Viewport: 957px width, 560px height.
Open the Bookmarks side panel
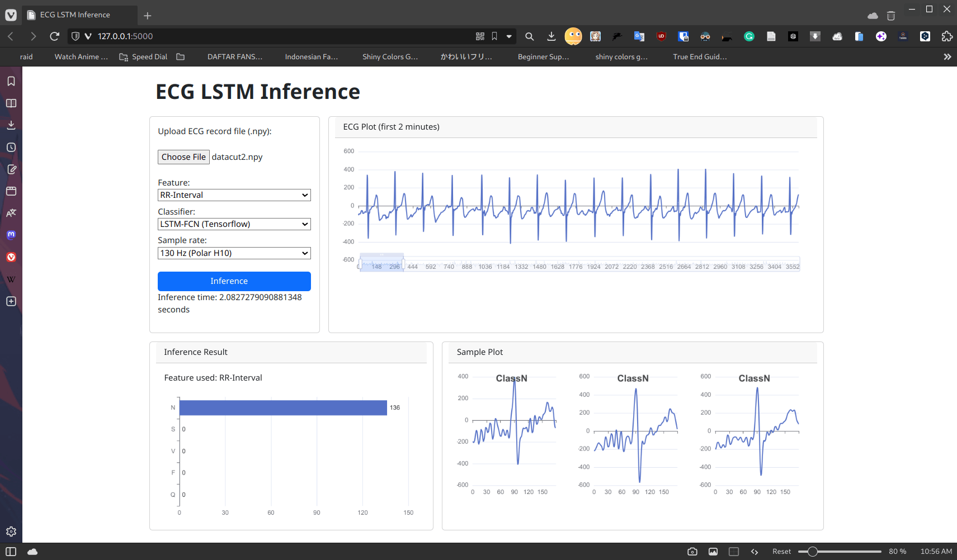click(x=11, y=81)
